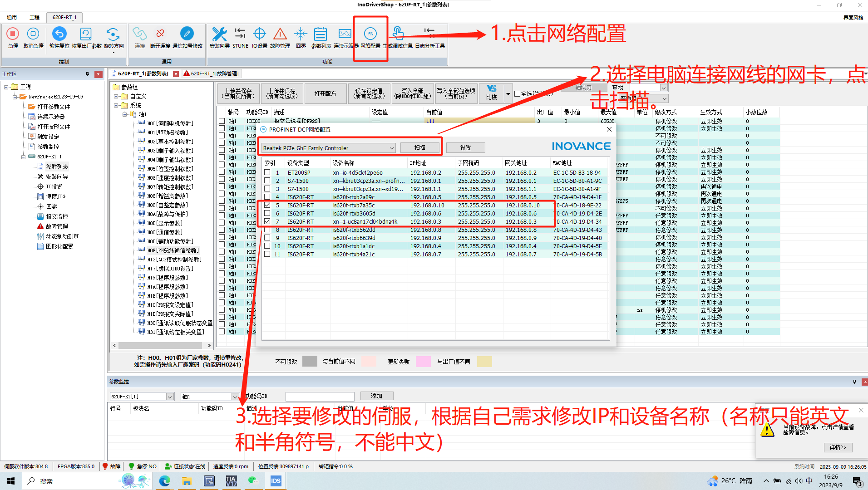This screenshot has height=490, width=868.
Task: Open the 工程 menu tab
Action: point(35,17)
